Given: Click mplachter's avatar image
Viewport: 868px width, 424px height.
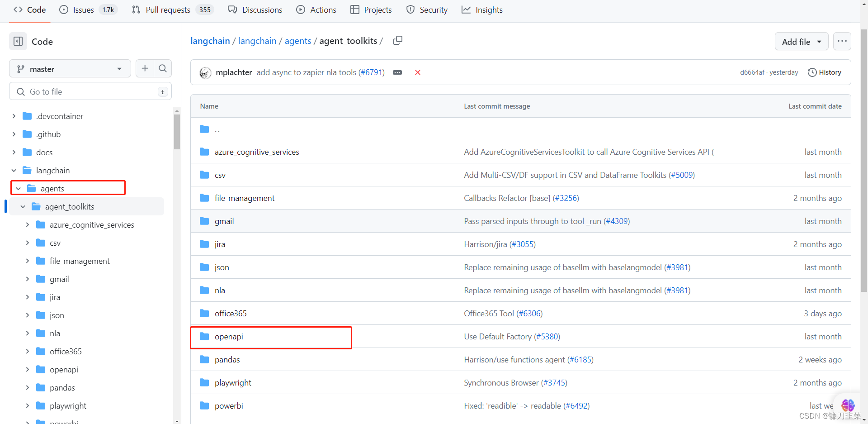Looking at the screenshot, I should pos(205,72).
